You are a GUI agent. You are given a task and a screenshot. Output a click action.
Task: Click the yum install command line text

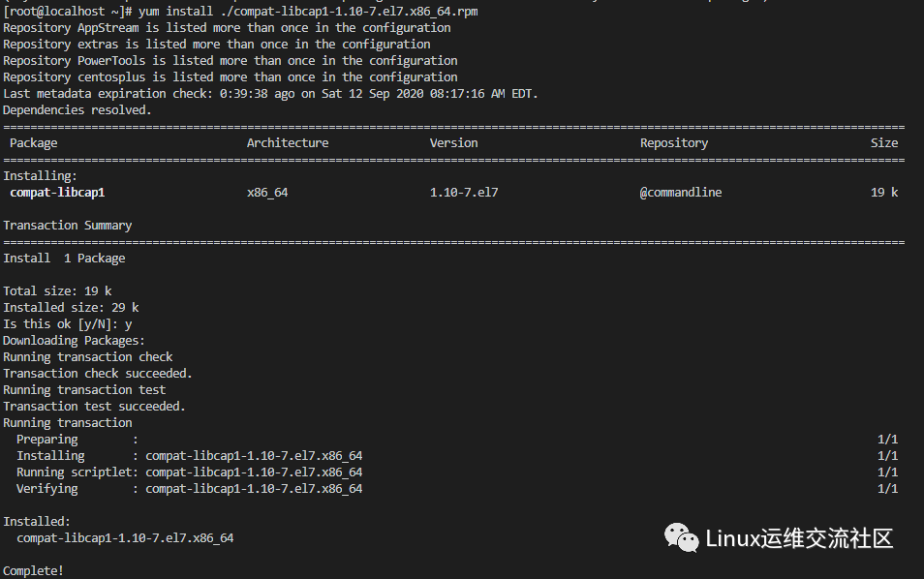308,11
